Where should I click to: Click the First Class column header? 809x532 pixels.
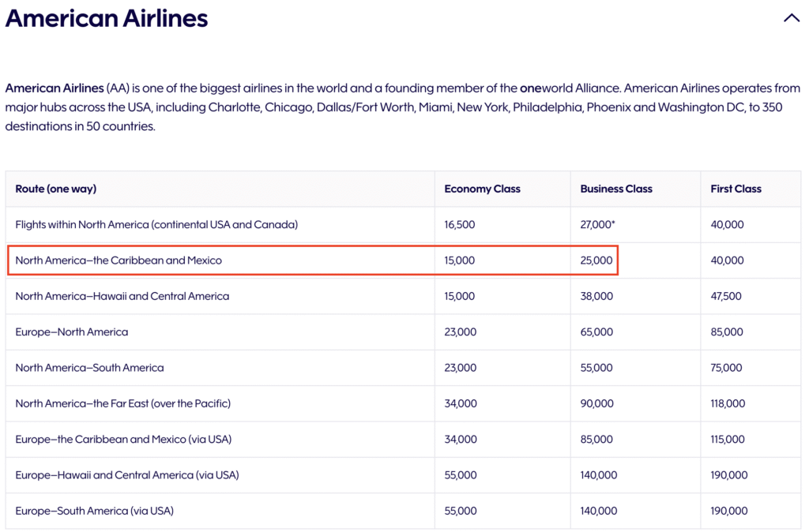click(x=736, y=189)
